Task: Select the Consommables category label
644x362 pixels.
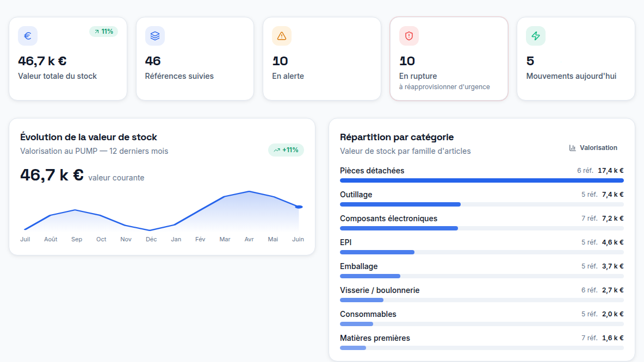Action: click(368, 314)
